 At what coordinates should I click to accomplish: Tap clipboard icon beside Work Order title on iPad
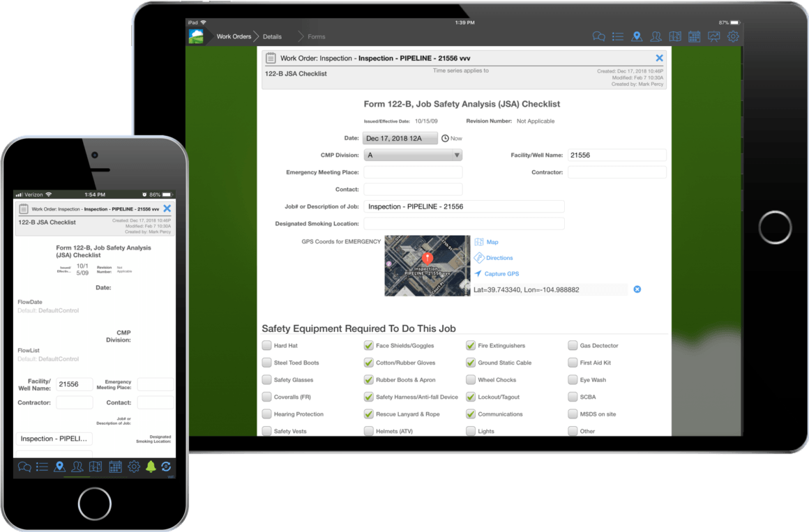pos(271,59)
